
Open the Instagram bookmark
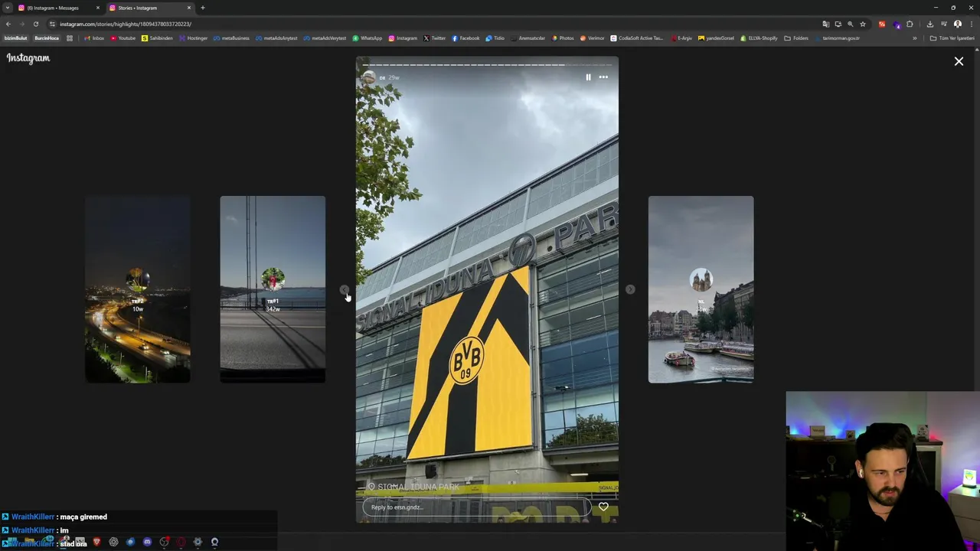point(403,38)
